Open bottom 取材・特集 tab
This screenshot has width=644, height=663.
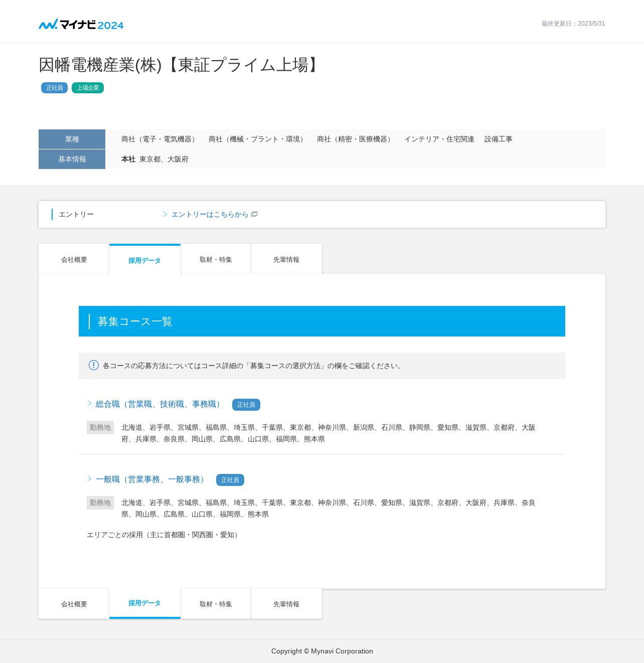pos(216,604)
